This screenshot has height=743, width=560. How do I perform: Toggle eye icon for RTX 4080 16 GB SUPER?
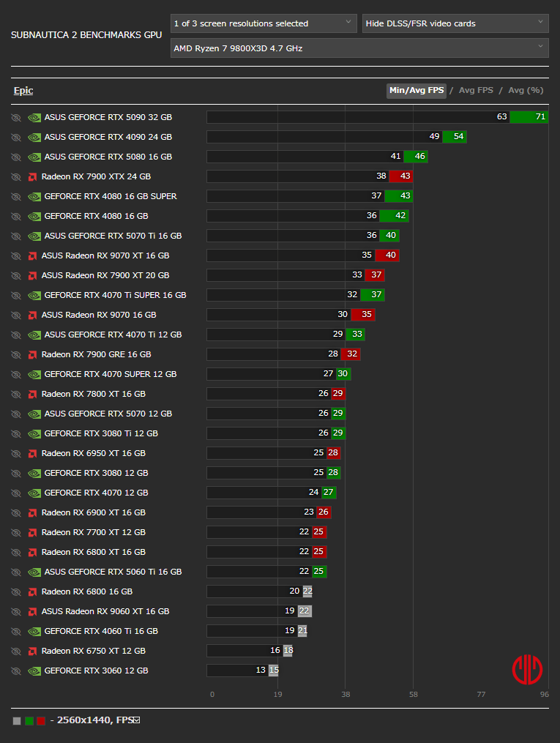16,197
